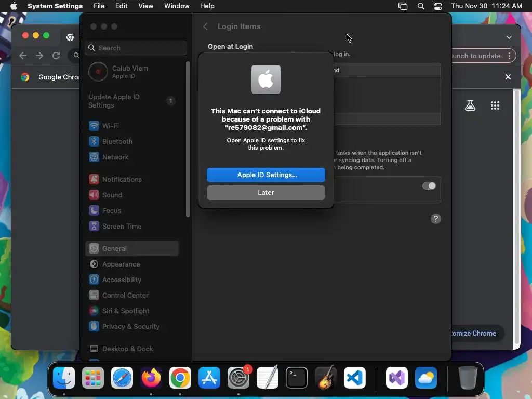Open the Apple menu
Image resolution: width=532 pixels, height=399 pixels.
tap(14, 6)
